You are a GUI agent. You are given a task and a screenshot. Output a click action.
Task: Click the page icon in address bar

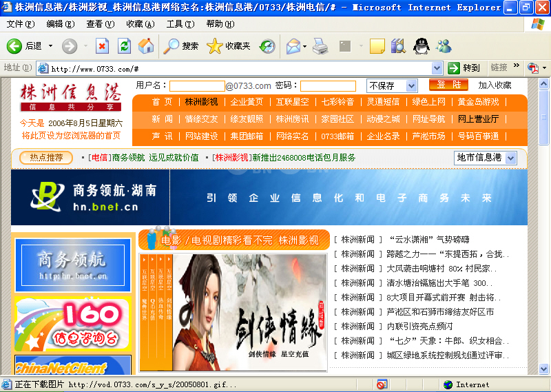43,68
